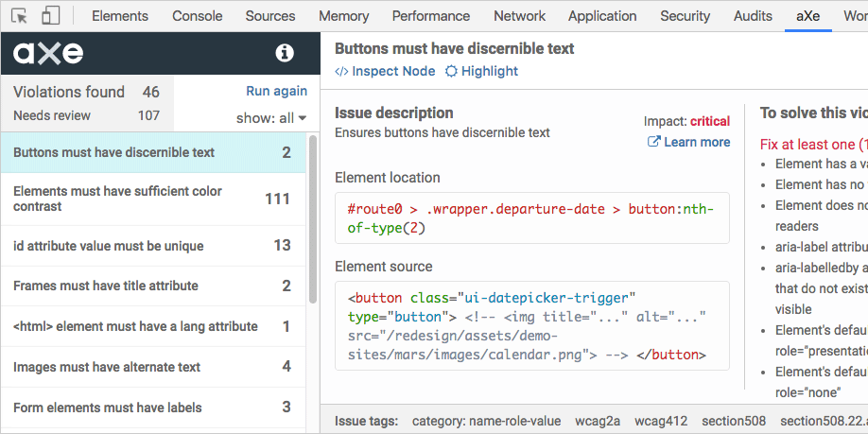The height and width of the screenshot is (434, 868).
Task: Open the Performance tab
Action: click(x=430, y=16)
